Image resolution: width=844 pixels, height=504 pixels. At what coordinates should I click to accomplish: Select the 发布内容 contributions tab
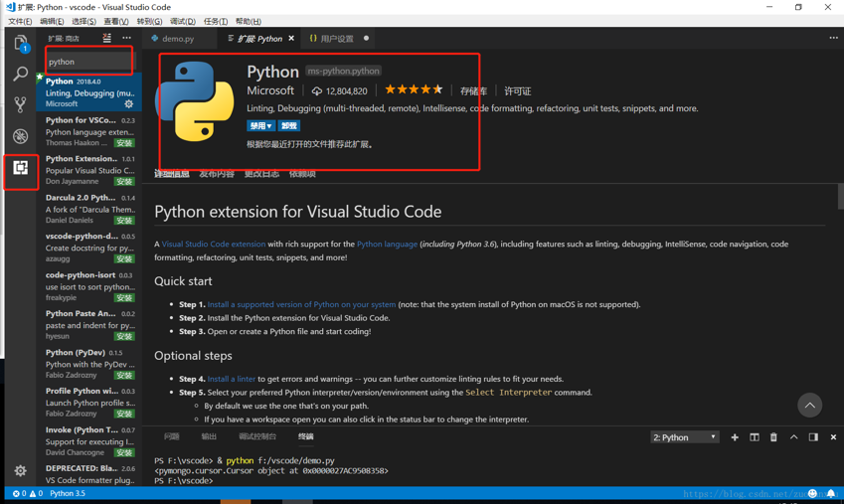[217, 173]
